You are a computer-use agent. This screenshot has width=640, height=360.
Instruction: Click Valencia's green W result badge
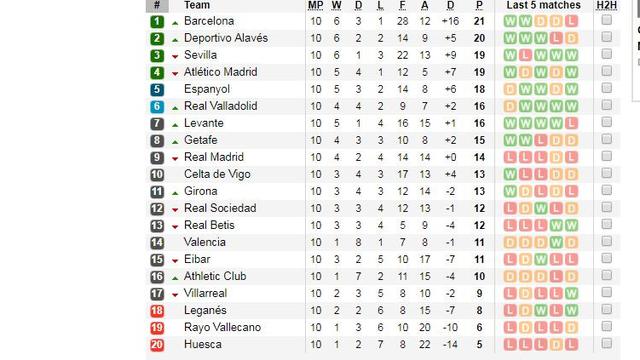pos(556,242)
